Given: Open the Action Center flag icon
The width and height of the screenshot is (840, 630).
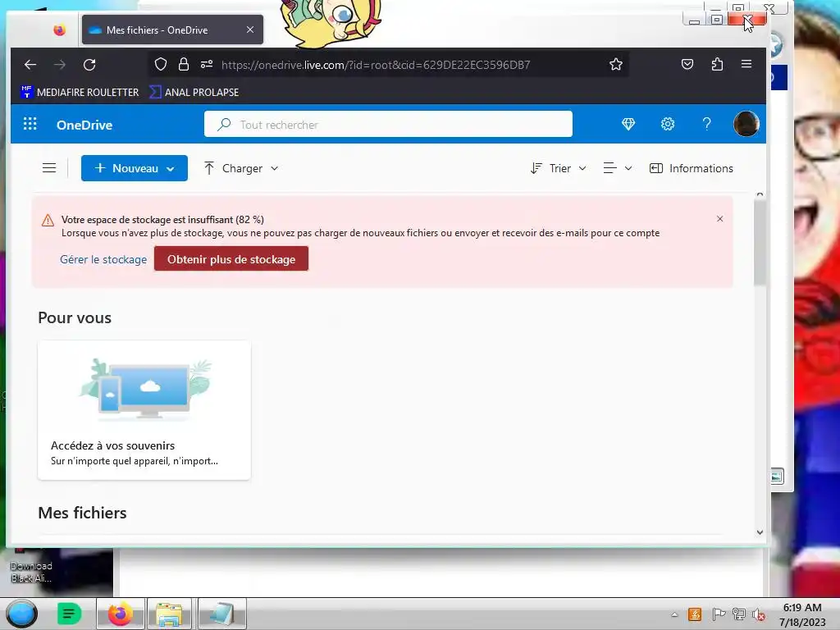Looking at the screenshot, I should pyautogui.click(x=719, y=614).
